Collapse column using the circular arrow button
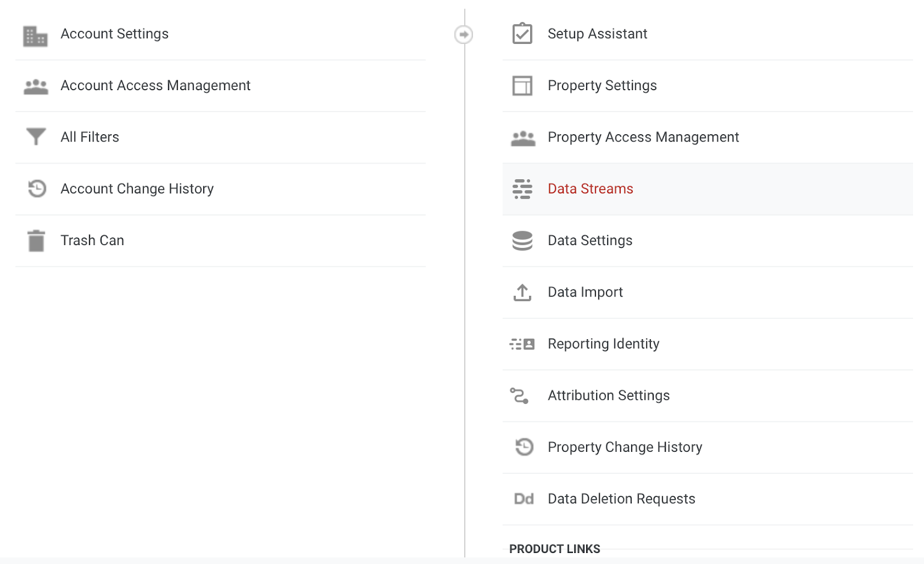Image resolution: width=924 pixels, height=564 pixels. click(463, 35)
